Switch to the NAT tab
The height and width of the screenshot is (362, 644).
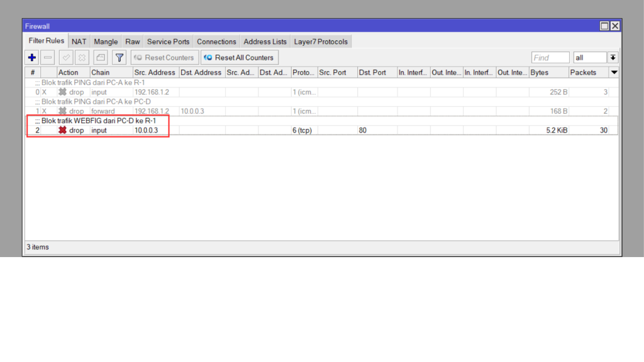click(79, 41)
